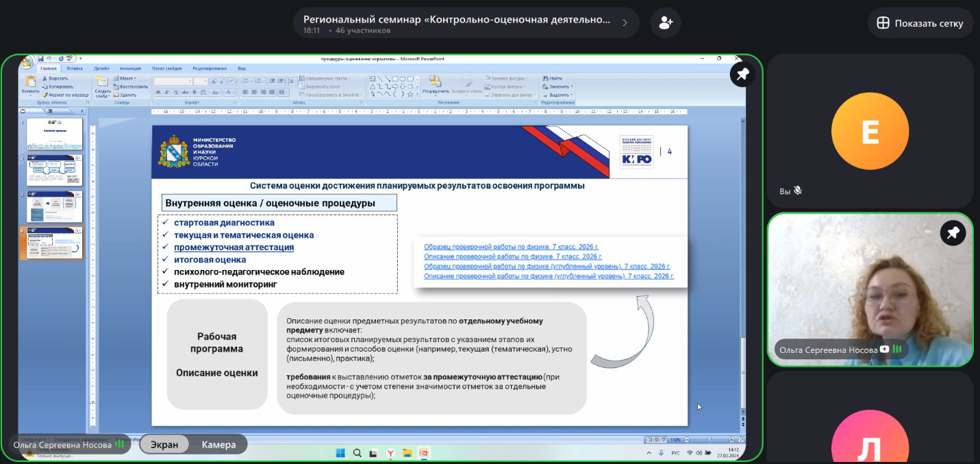This screenshot has height=464, width=980.
Task: Open link Образец проверочной работы по физике
Action: coord(511,246)
